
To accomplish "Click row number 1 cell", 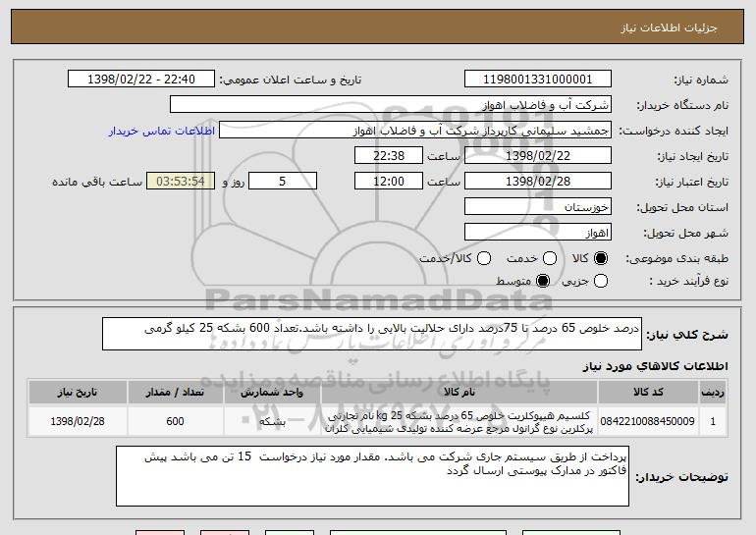I will (713, 421).
